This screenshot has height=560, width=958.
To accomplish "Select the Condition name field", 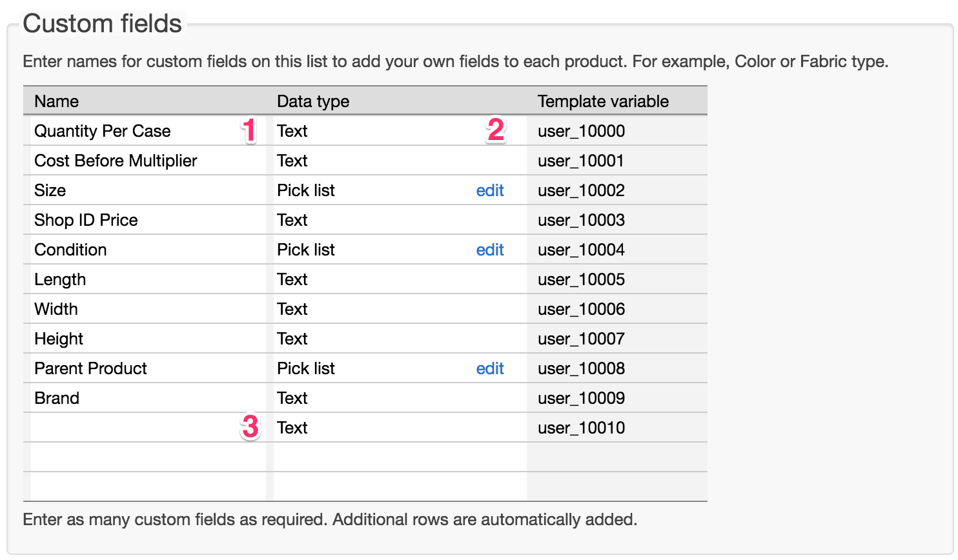I will 148,250.
